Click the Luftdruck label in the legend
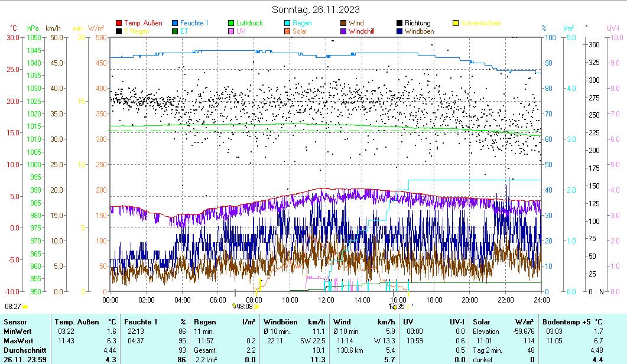627x364 pixels. [x=249, y=23]
